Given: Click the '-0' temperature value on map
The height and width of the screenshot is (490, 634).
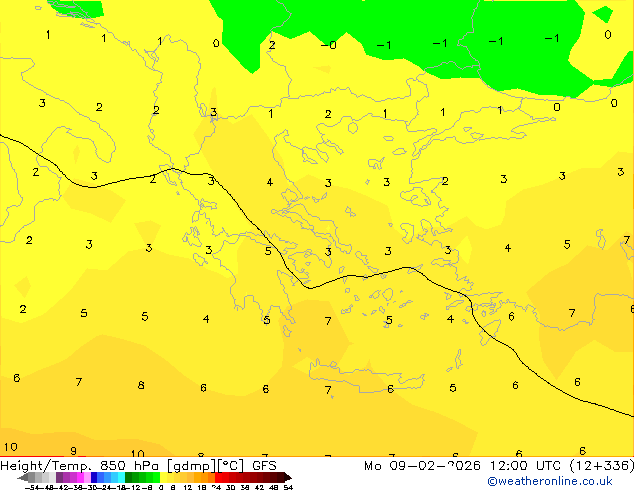Looking at the screenshot, I should coord(328,45).
